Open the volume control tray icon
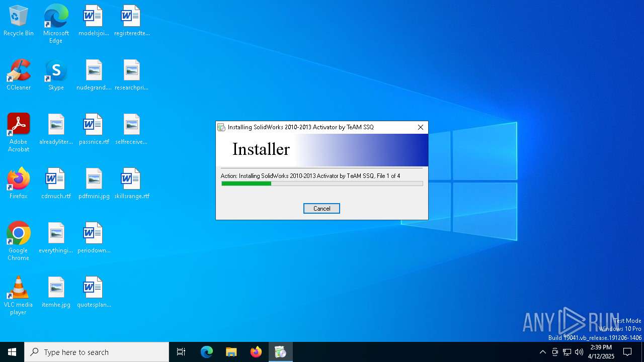 pos(579,352)
